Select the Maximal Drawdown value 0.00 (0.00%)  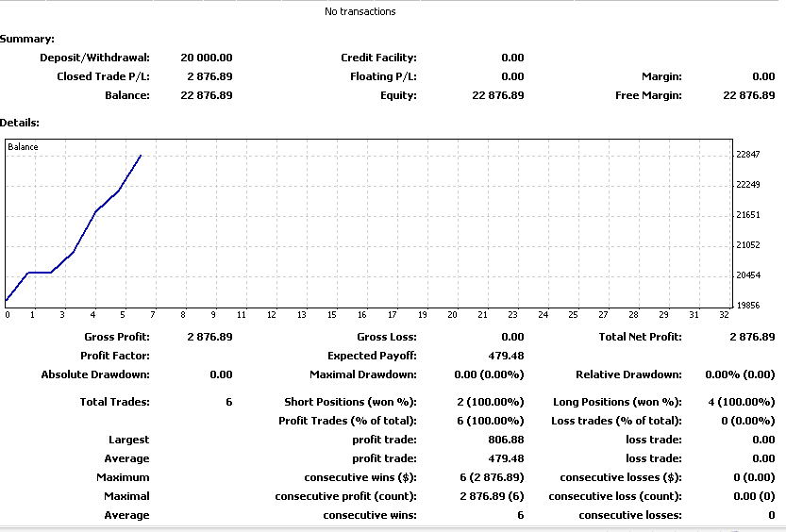click(489, 374)
